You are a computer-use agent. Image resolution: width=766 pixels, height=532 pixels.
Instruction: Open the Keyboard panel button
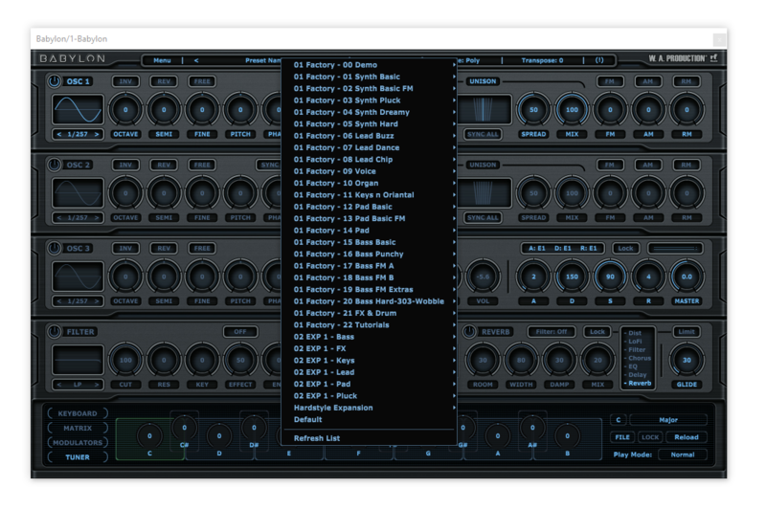click(78, 413)
